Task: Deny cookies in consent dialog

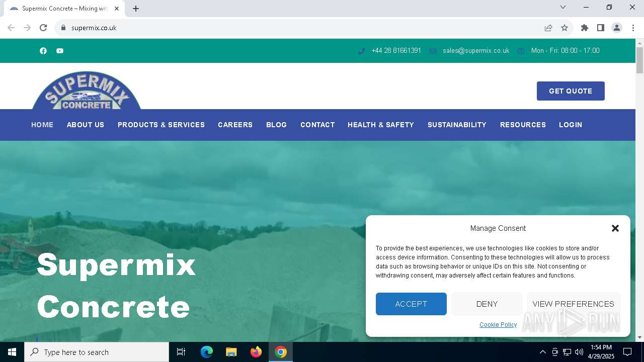Action: point(487,304)
